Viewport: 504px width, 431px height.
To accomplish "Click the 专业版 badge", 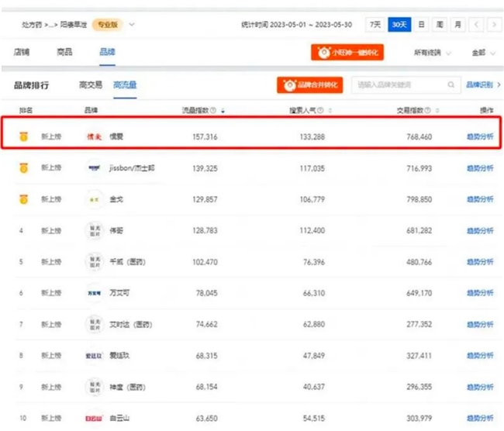I will coord(108,25).
